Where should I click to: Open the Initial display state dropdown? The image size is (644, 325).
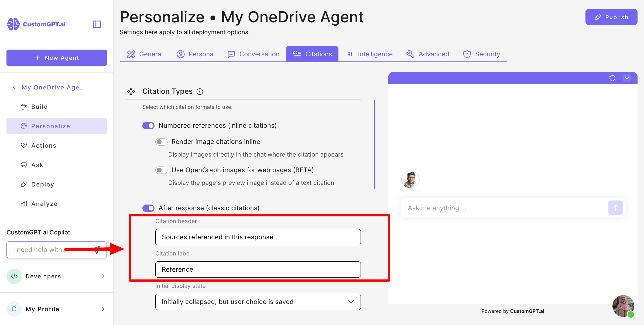click(258, 302)
